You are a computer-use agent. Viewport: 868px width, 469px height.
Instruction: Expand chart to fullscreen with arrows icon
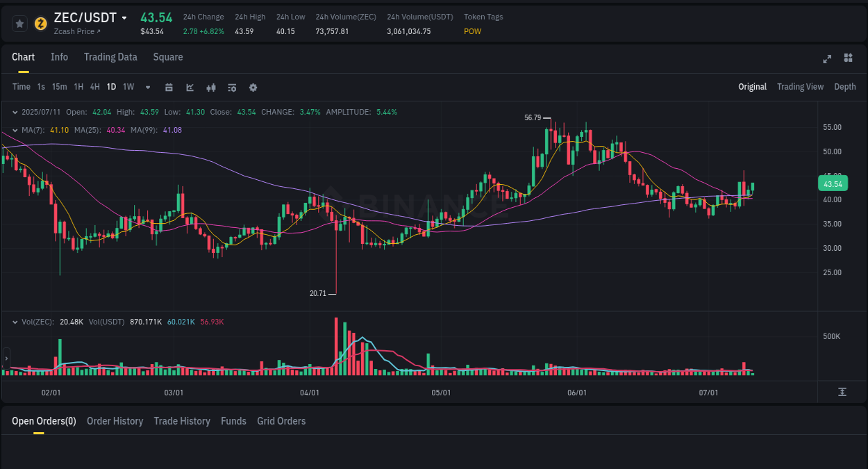click(826, 58)
